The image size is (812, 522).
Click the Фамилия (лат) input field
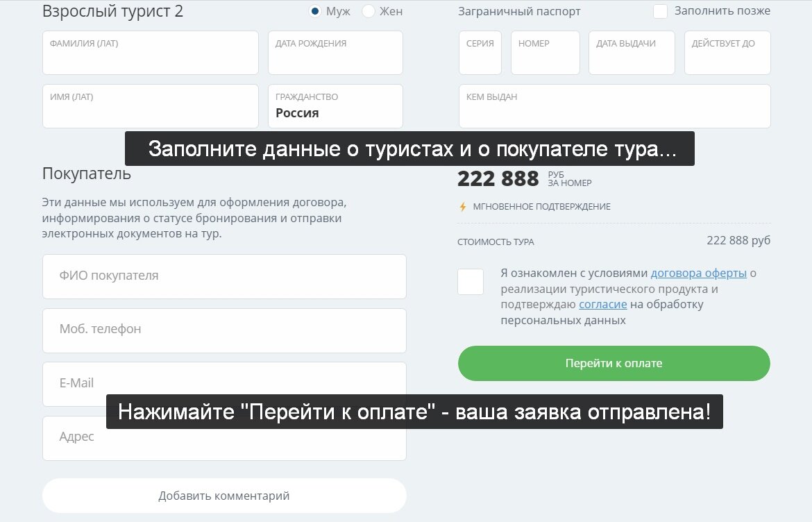[150, 53]
